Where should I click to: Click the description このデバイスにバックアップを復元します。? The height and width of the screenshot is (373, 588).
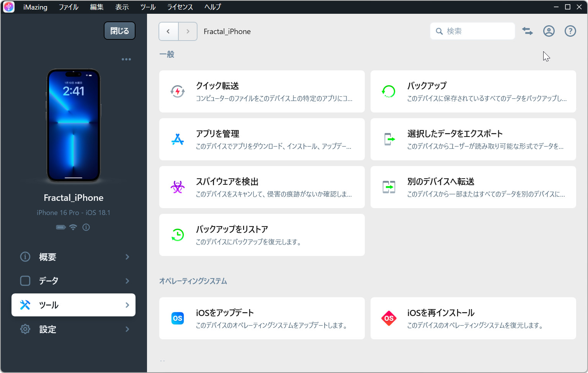(x=249, y=242)
